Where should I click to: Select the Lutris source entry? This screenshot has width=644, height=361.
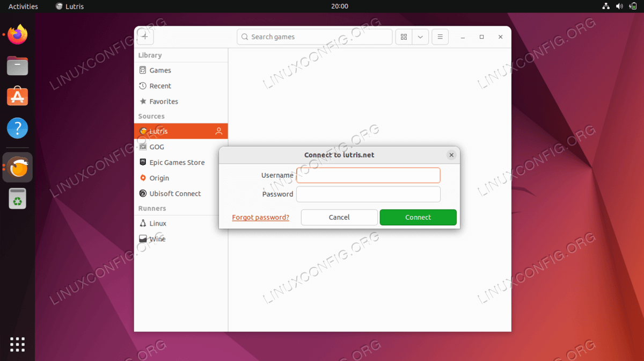tap(181, 131)
